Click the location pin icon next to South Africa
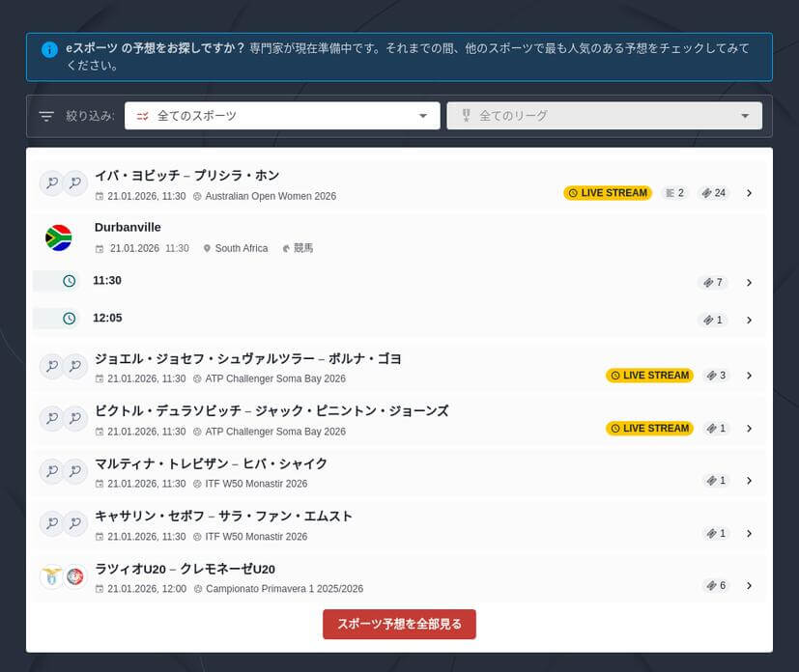The height and width of the screenshot is (672, 799). 207,248
